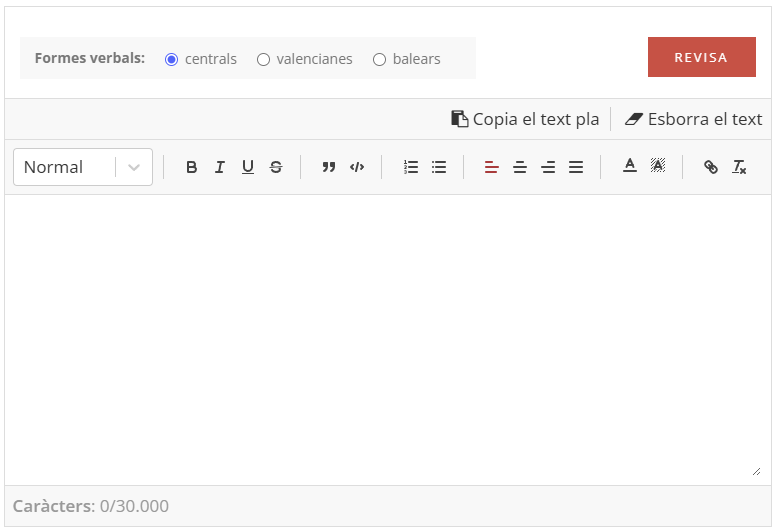
Task: Click the Caràcters 0/30.000 counter
Action: (91, 506)
